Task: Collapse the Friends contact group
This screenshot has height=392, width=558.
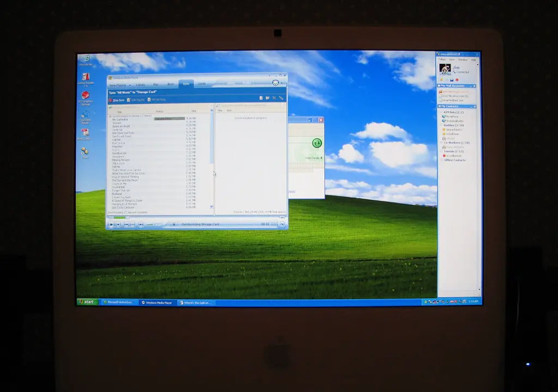Action: click(x=441, y=151)
